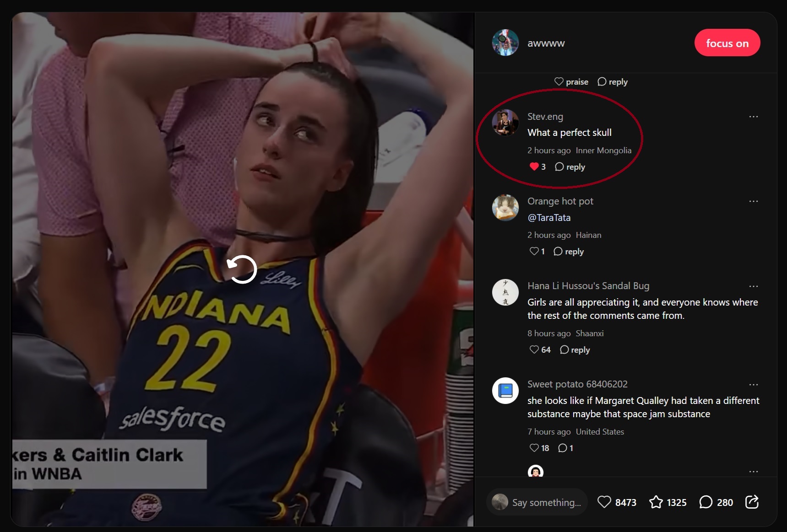Select the Margaret Qualley comment text

643,407
